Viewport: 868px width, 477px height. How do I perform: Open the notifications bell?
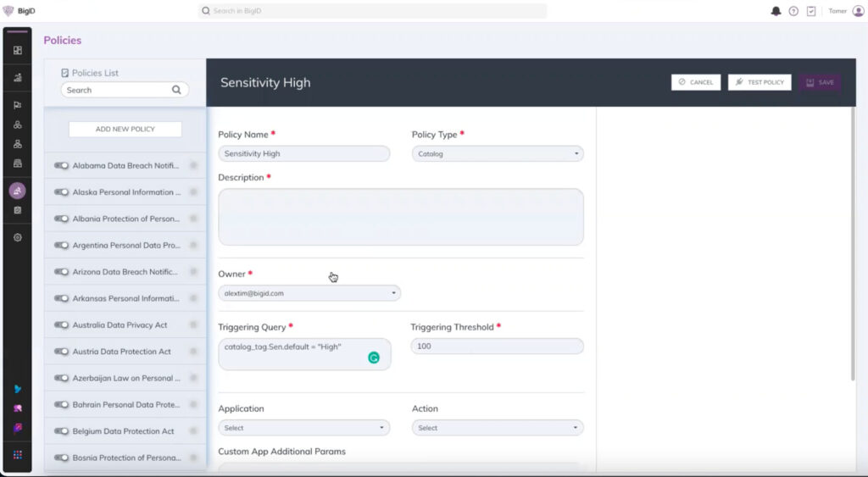tap(776, 11)
